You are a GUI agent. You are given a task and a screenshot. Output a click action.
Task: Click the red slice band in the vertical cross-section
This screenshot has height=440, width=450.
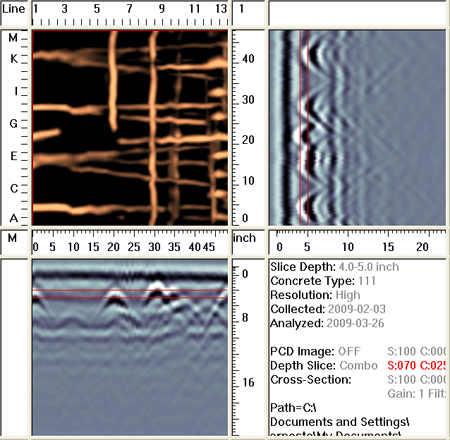pos(304,128)
